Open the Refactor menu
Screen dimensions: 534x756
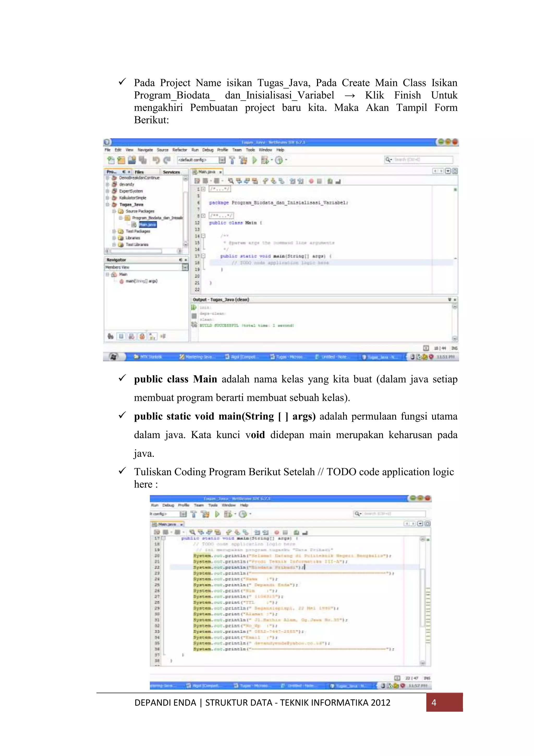click(x=180, y=150)
